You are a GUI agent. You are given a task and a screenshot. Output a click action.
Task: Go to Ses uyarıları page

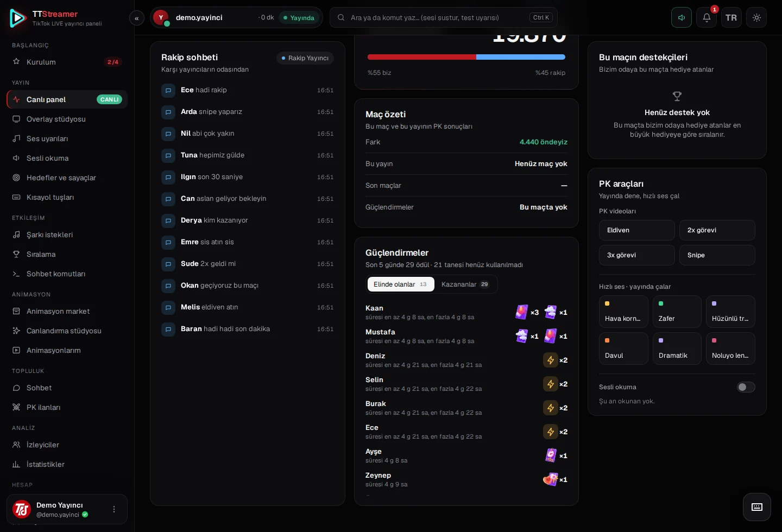(67, 139)
